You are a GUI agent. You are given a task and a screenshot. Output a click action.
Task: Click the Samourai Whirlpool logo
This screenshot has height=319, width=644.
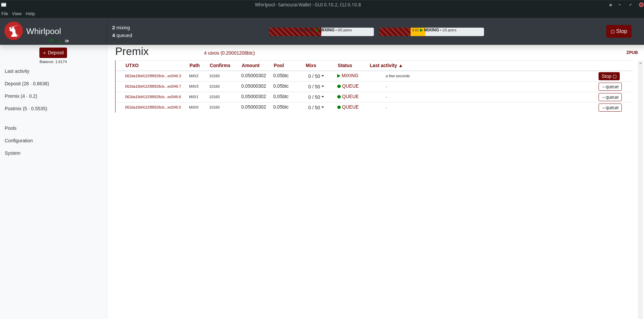point(13,31)
